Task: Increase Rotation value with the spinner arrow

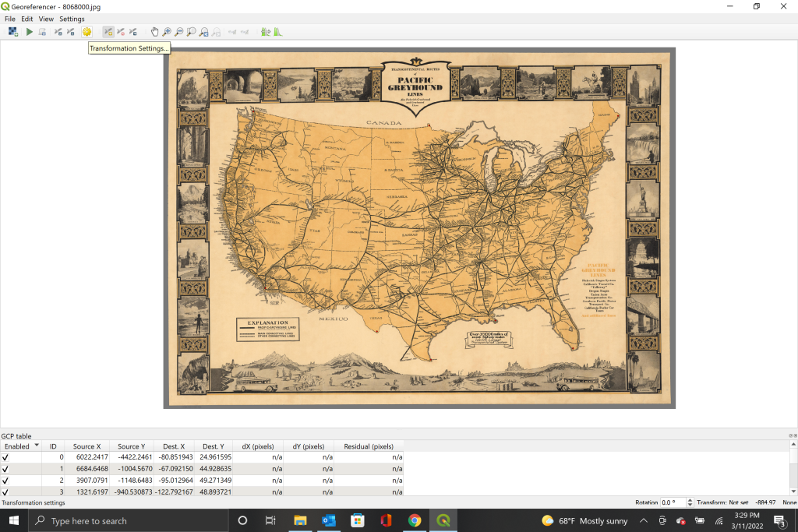Action: coord(690,500)
